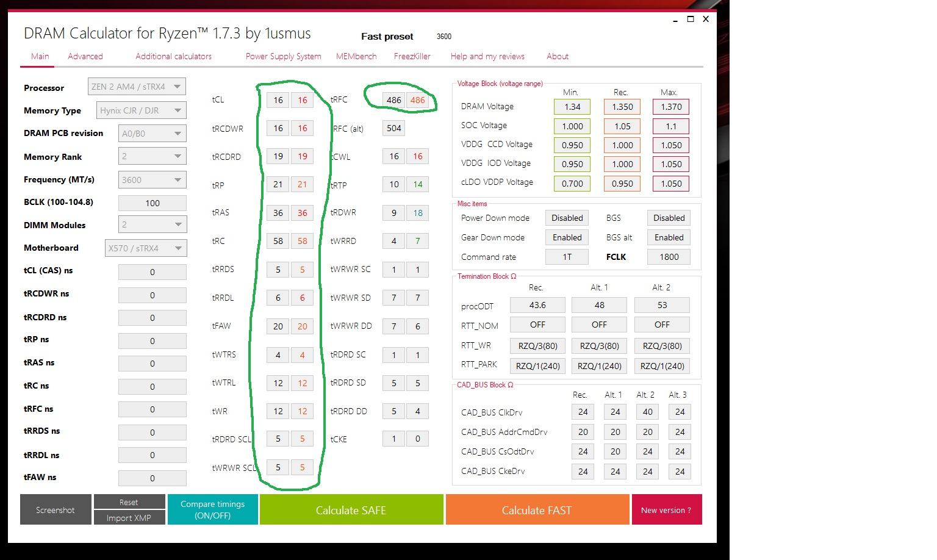Open the Motherboard dropdown

tap(146, 248)
